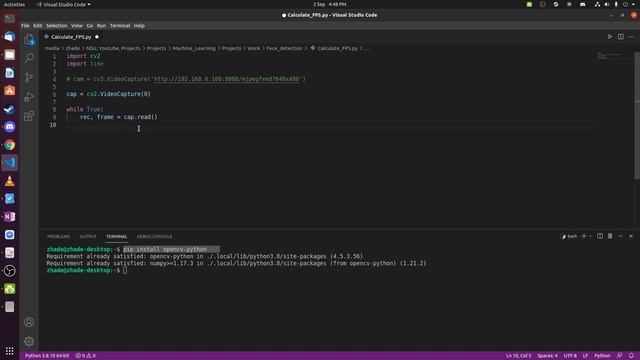640x360 pixels.
Task: Open Steam from the dock
Action: [x=10, y=109]
